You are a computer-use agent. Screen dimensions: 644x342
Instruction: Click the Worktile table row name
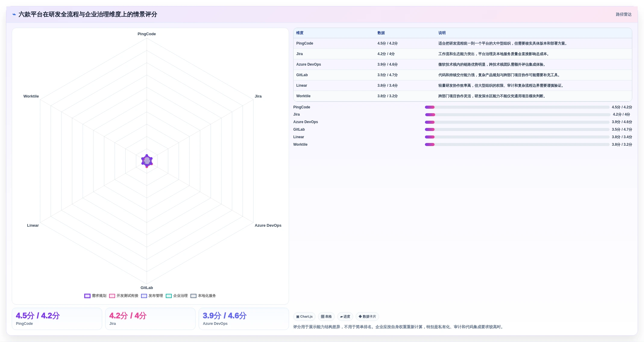pyautogui.click(x=303, y=96)
